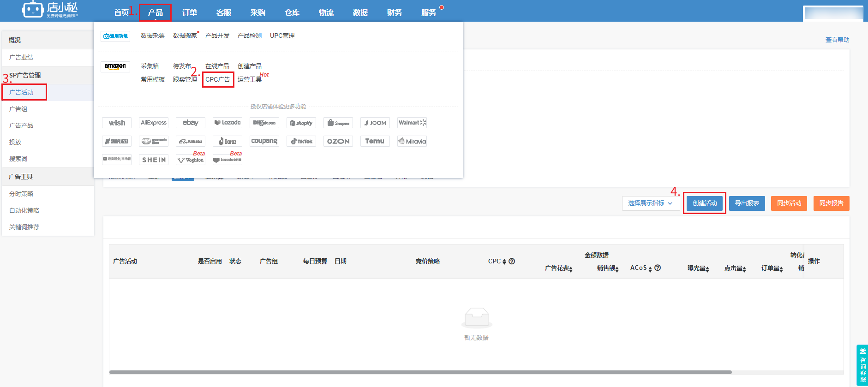This screenshot has width=868, height=387.
Task: Open the 客服 top menu
Action: [x=224, y=12]
